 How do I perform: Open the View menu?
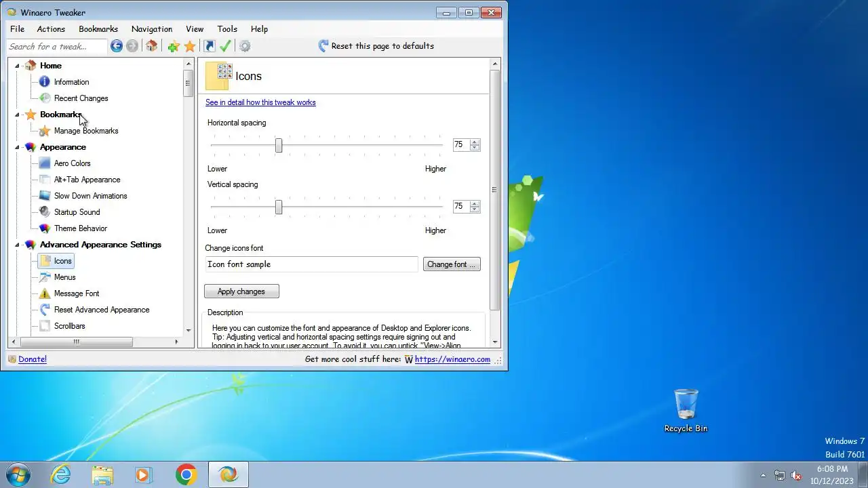(195, 28)
